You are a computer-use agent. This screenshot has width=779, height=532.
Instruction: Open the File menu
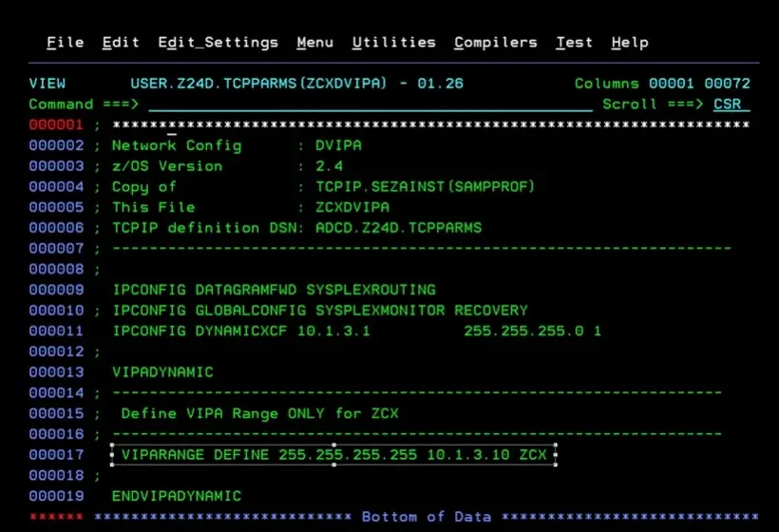pos(66,43)
